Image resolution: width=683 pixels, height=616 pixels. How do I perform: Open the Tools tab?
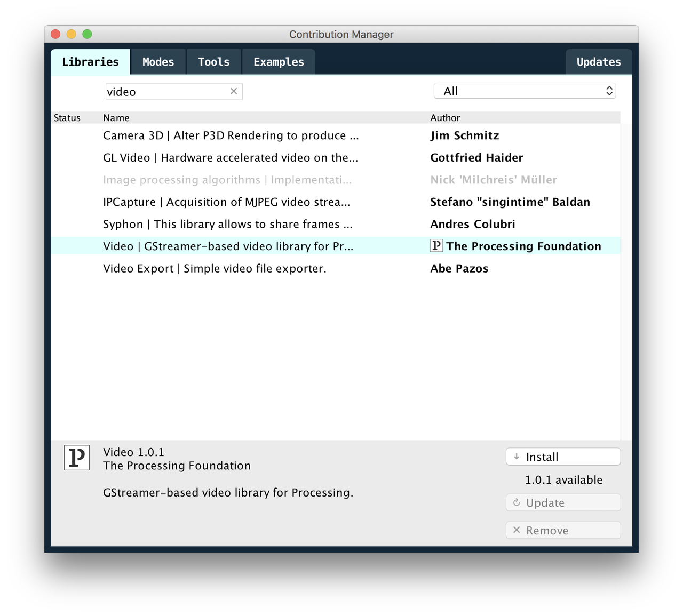click(x=213, y=62)
